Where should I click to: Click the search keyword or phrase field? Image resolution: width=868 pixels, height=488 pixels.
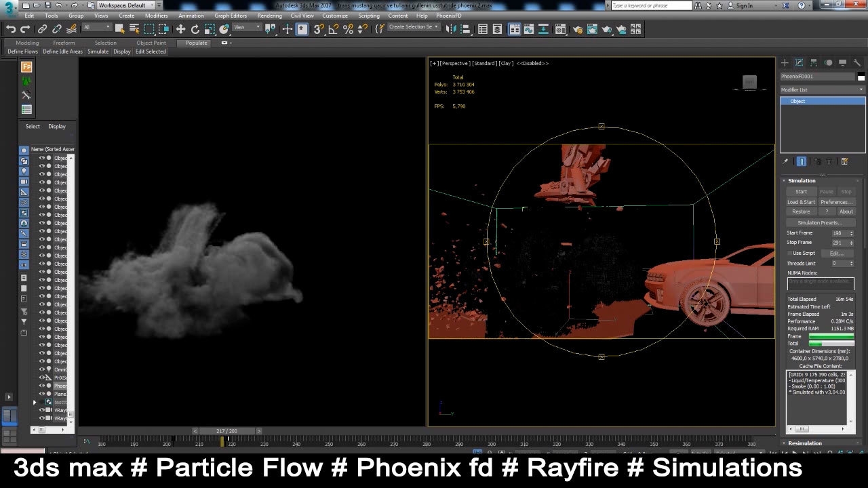tap(651, 5)
